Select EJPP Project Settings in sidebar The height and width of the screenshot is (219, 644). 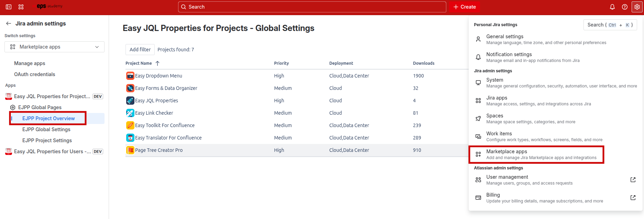point(47,140)
